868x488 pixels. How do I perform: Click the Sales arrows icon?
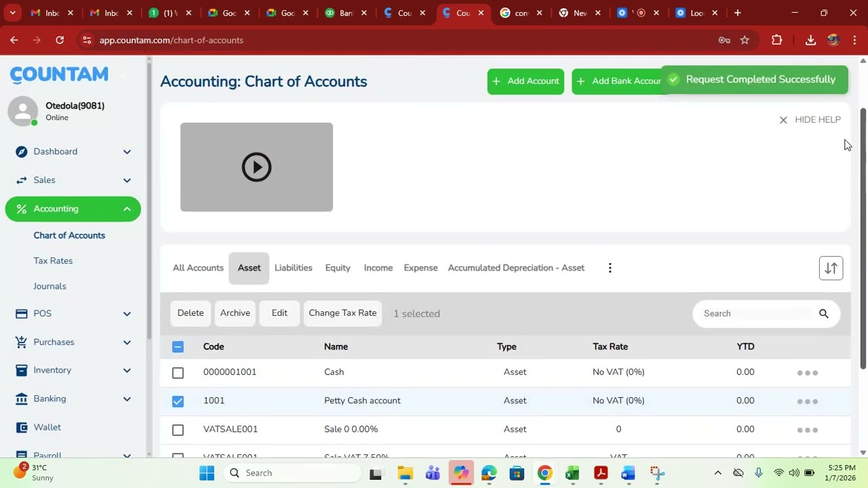point(22,180)
